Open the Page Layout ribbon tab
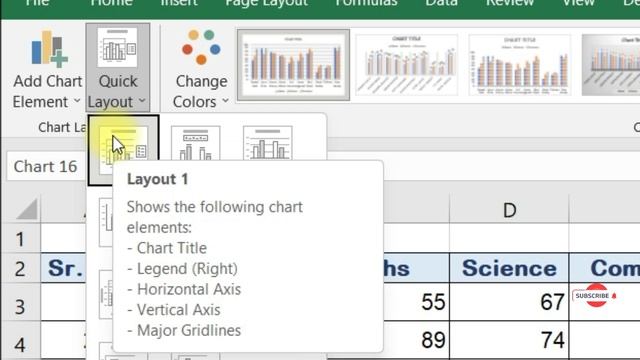The height and width of the screenshot is (360, 640). (x=266, y=4)
